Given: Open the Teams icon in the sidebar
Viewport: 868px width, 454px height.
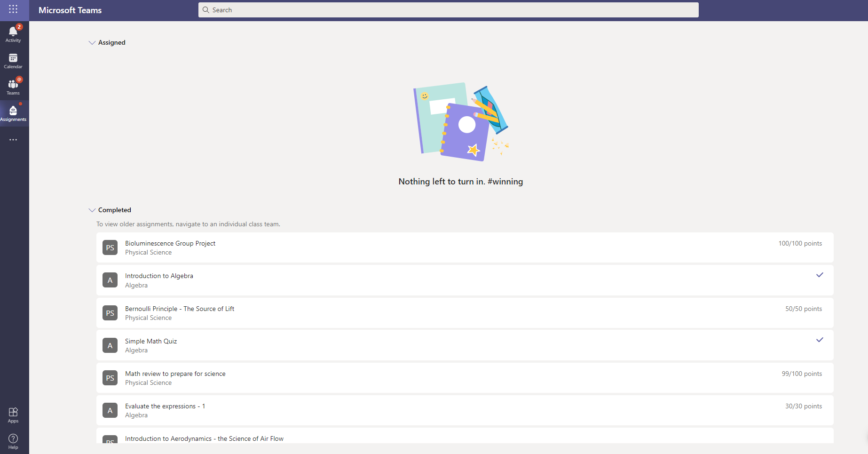Looking at the screenshot, I should [13, 87].
